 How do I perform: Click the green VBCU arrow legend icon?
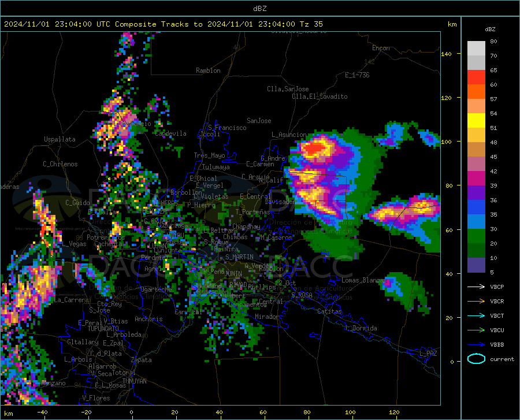[476, 330]
